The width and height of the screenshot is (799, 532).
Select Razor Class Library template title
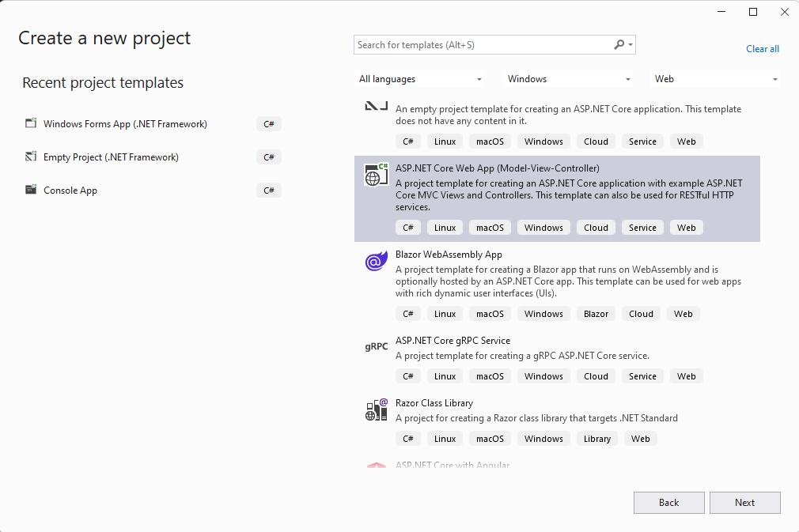(434, 403)
